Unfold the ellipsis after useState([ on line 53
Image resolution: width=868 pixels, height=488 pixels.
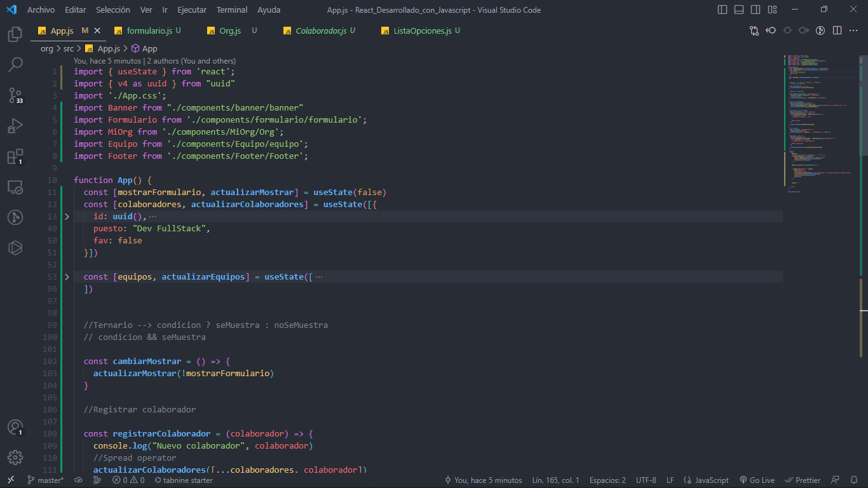point(319,277)
